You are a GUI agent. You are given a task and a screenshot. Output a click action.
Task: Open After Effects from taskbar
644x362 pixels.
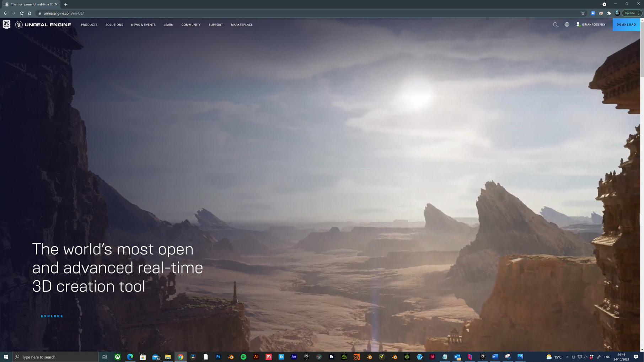click(x=294, y=357)
